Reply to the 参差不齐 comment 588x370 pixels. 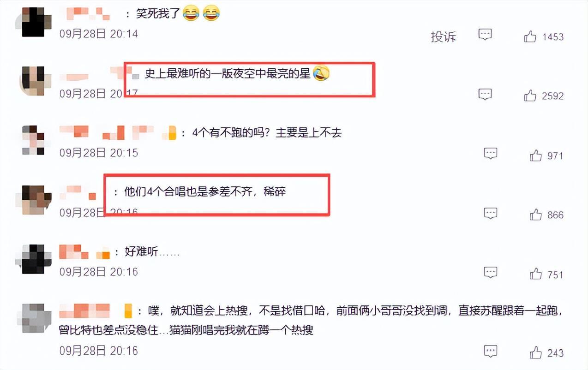(x=490, y=213)
